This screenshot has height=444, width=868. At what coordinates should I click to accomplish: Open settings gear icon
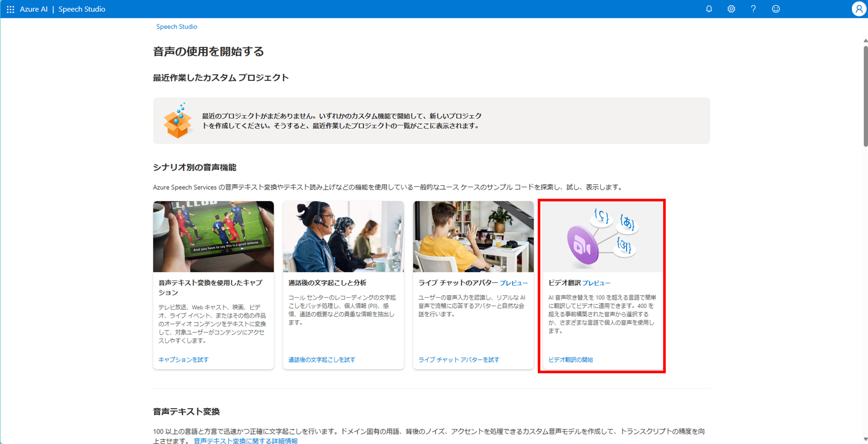coord(731,9)
